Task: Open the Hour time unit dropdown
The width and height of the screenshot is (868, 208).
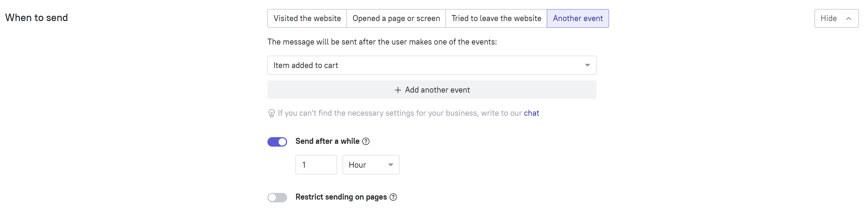Action: (371, 165)
